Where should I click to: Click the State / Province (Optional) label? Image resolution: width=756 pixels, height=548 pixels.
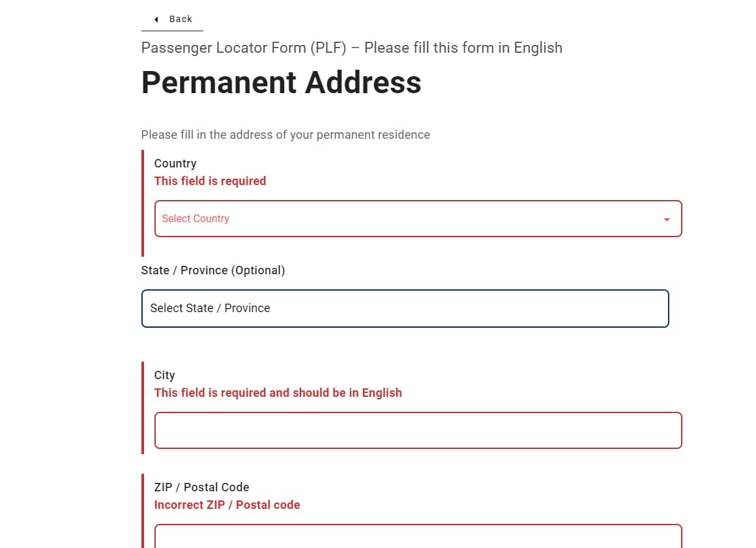pyautogui.click(x=213, y=270)
